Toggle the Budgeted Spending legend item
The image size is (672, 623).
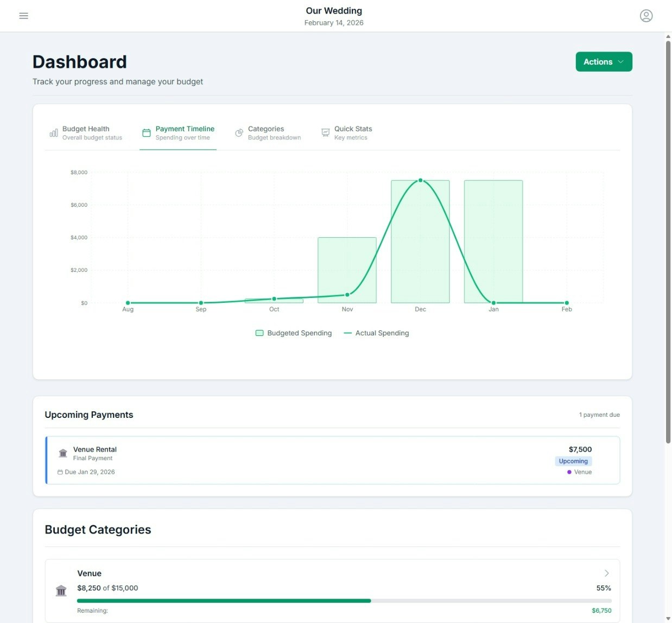(293, 333)
